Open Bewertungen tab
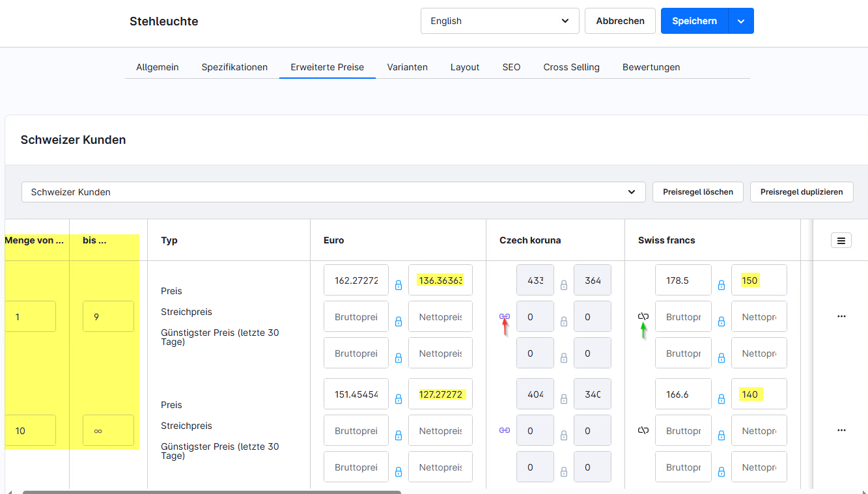 pyautogui.click(x=651, y=67)
